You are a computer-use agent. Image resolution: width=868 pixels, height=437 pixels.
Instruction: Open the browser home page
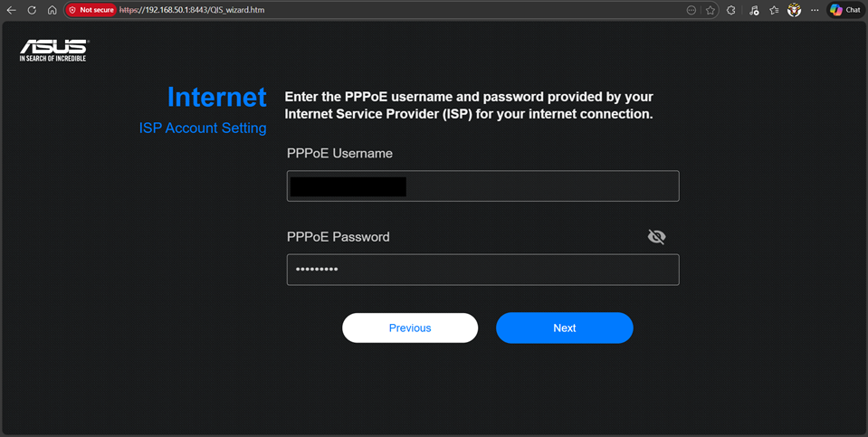pyautogui.click(x=52, y=10)
